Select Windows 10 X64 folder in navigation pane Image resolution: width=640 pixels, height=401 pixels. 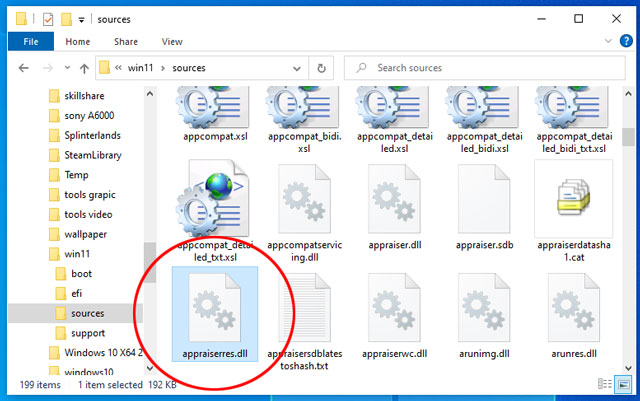(103, 352)
